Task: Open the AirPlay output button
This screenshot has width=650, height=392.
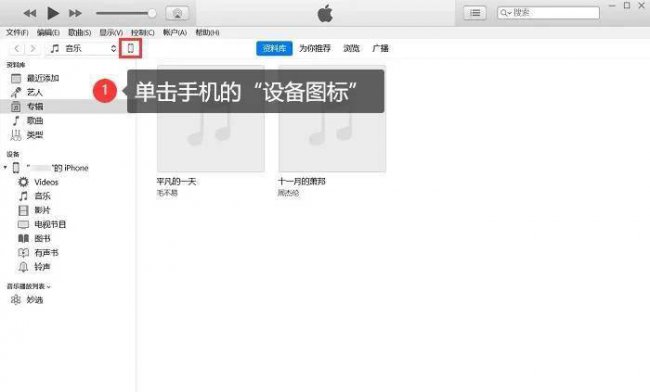Action: [x=177, y=13]
